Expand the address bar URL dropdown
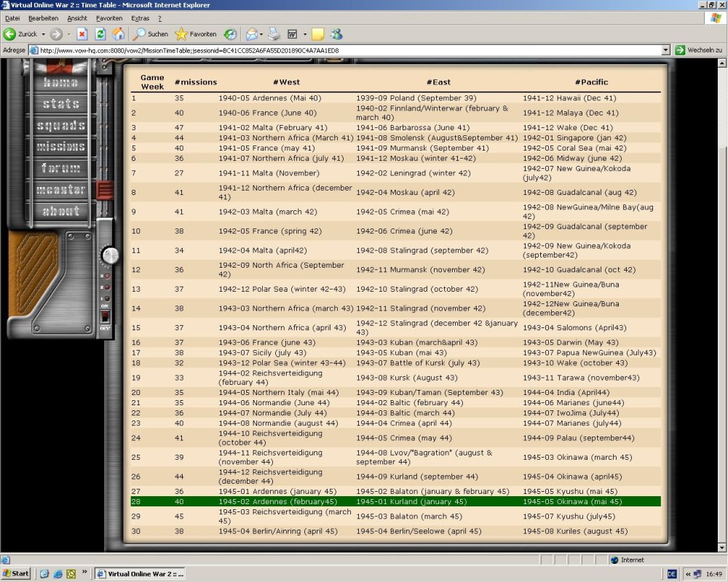Image resolution: width=728 pixels, height=582 pixels. 665,50
